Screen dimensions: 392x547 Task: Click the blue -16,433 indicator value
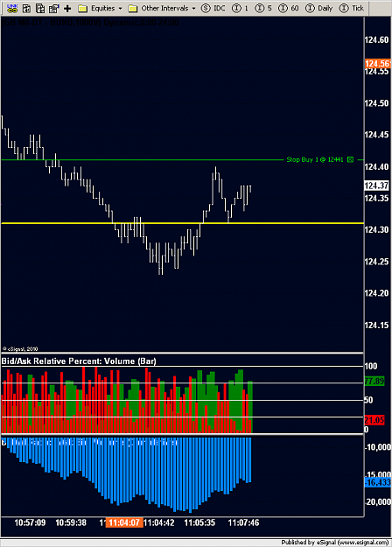point(378,482)
